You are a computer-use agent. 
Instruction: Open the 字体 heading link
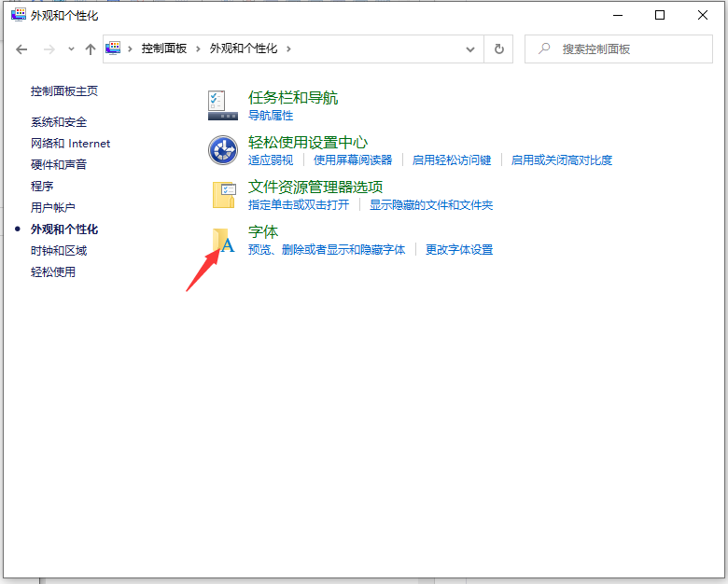pyautogui.click(x=263, y=231)
